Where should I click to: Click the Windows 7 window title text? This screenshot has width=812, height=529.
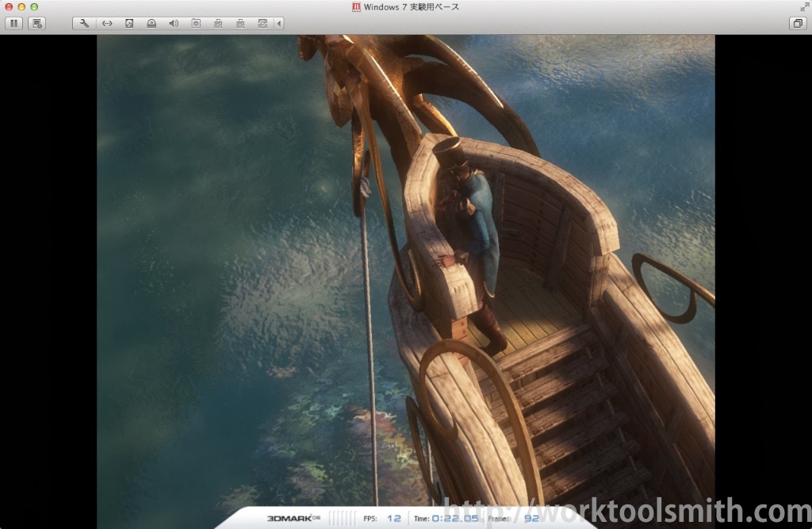click(x=412, y=6)
